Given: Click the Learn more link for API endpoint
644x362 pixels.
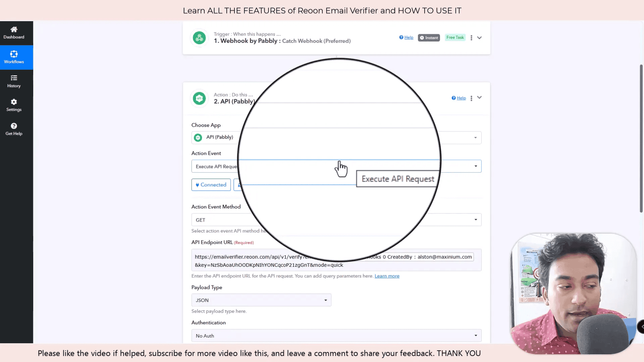Looking at the screenshot, I should coord(387,276).
